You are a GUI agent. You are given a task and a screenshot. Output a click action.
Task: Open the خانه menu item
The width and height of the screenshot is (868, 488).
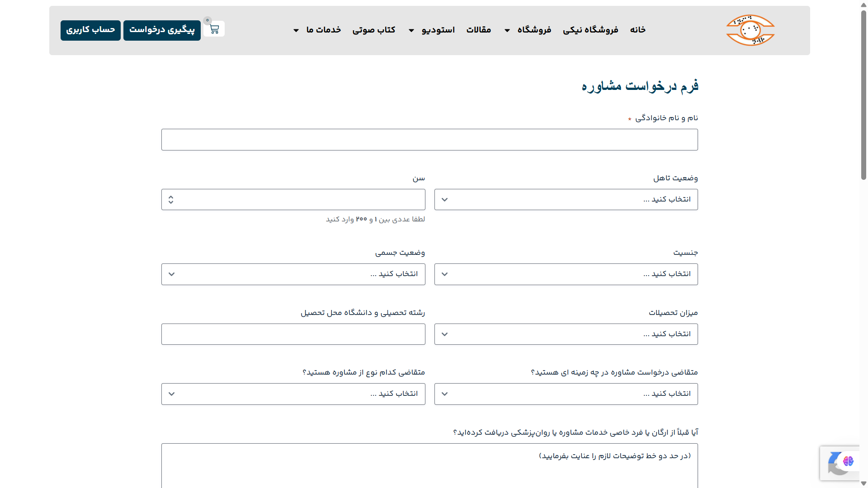click(x=638, y=30)
